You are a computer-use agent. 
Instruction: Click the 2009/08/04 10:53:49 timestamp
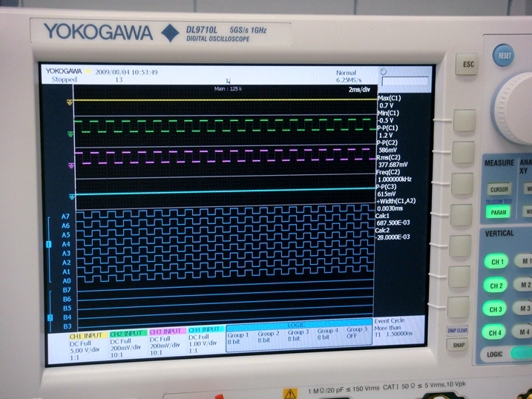(126, 72)
